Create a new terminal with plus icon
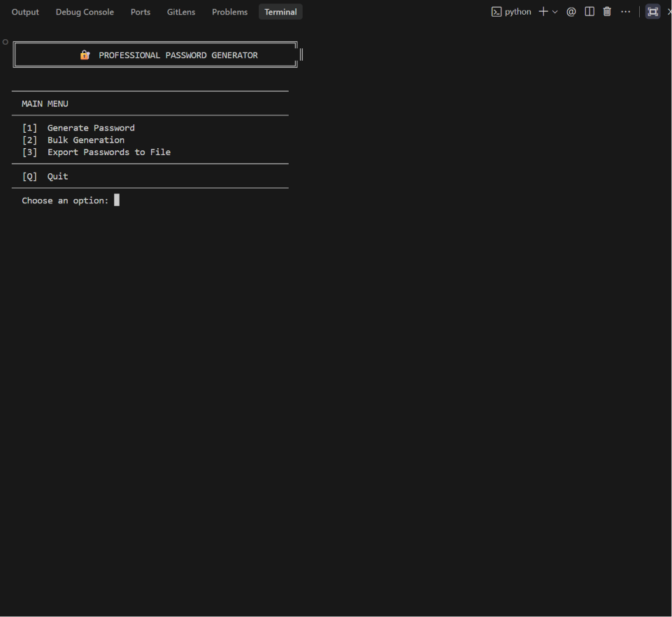The image size is (672, 617). pos(543,12)
